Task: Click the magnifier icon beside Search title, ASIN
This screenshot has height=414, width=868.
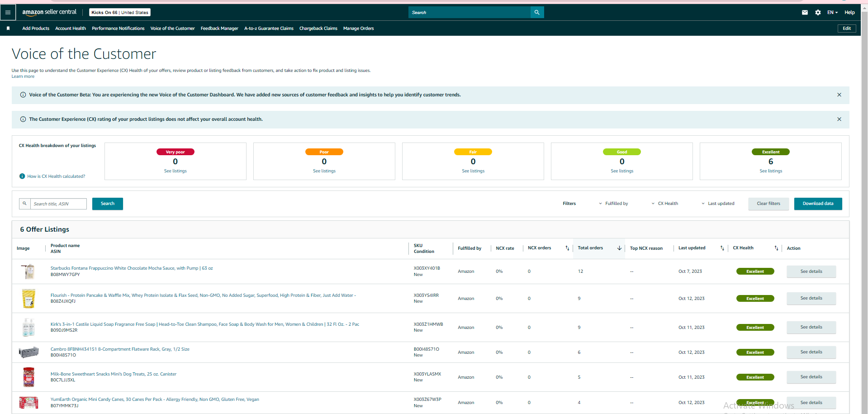Action: click(x=24, y=204)
